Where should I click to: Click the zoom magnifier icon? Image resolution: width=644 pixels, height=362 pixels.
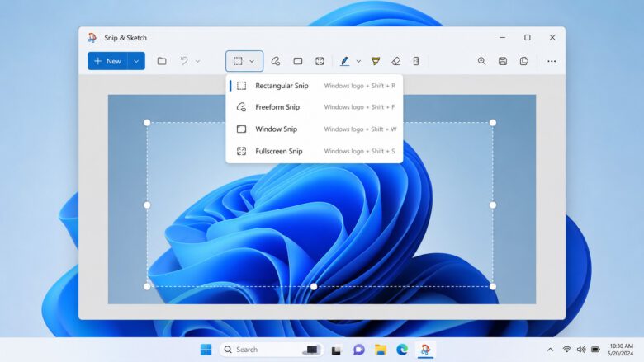click(482, 61)
